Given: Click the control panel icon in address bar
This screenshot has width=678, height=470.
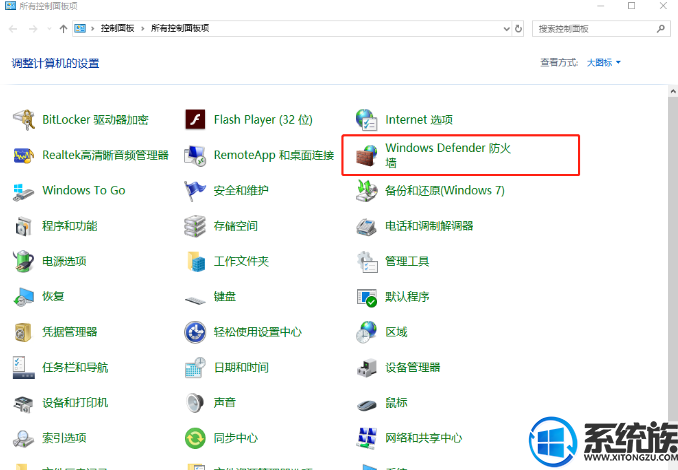Looking at the screenshot, I should pos(80,29).
